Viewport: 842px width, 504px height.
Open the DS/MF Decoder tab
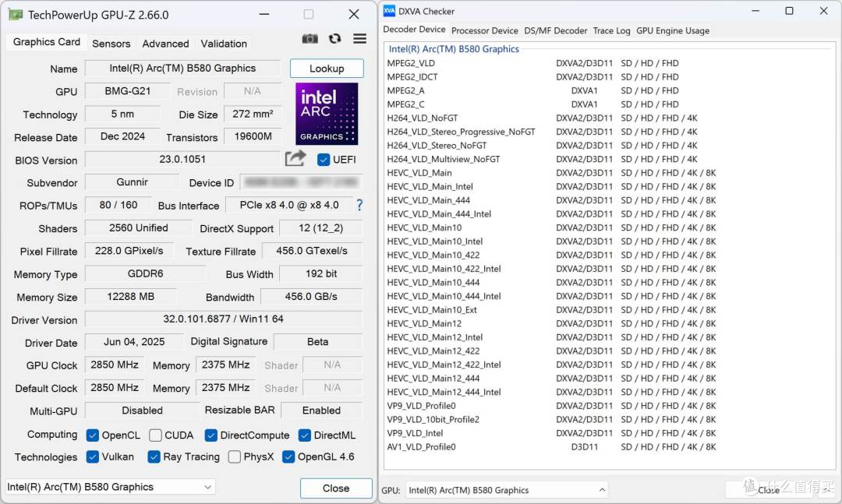point(556,30)
